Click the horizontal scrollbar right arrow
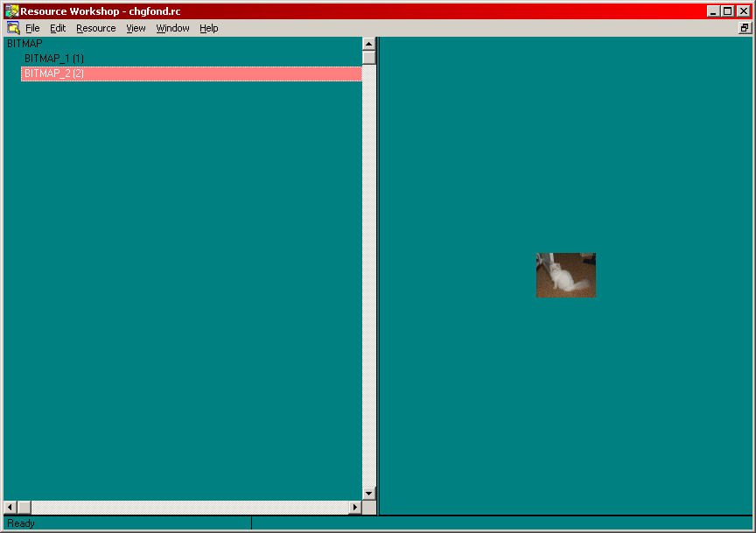 (x=355, y=508)
